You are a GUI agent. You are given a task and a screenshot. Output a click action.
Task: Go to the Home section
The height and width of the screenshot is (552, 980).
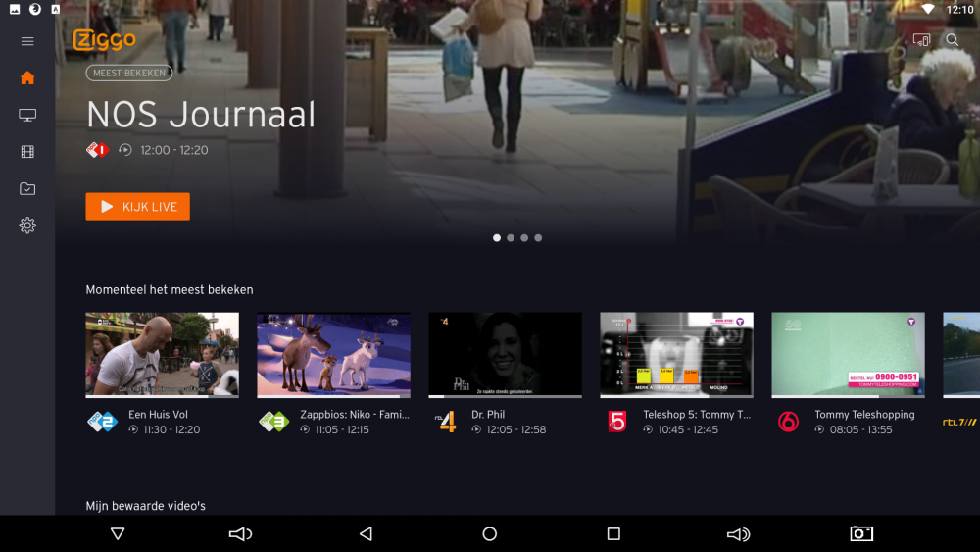pos(27,77)
